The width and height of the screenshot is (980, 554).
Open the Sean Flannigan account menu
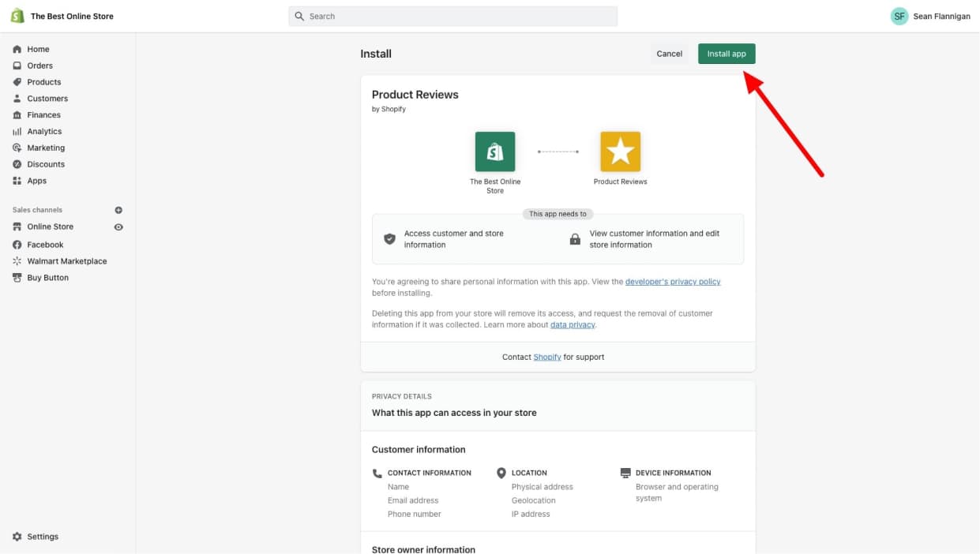tap(930, 16)
